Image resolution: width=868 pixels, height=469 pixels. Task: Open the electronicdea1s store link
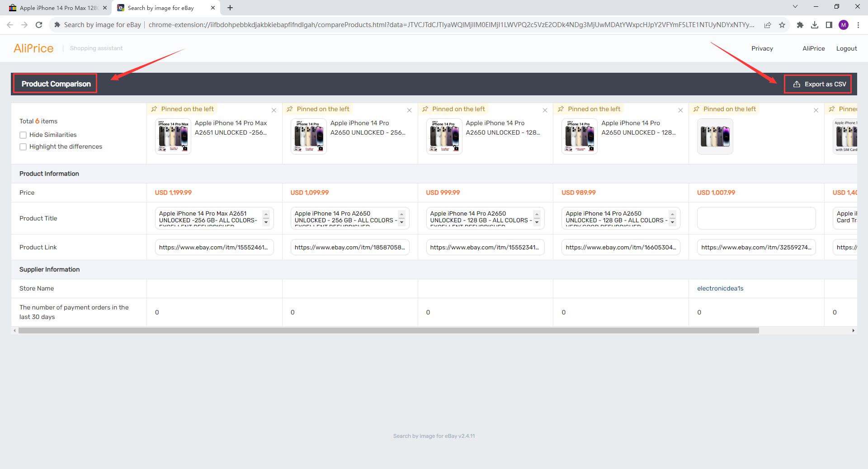[x=720, y=288]
